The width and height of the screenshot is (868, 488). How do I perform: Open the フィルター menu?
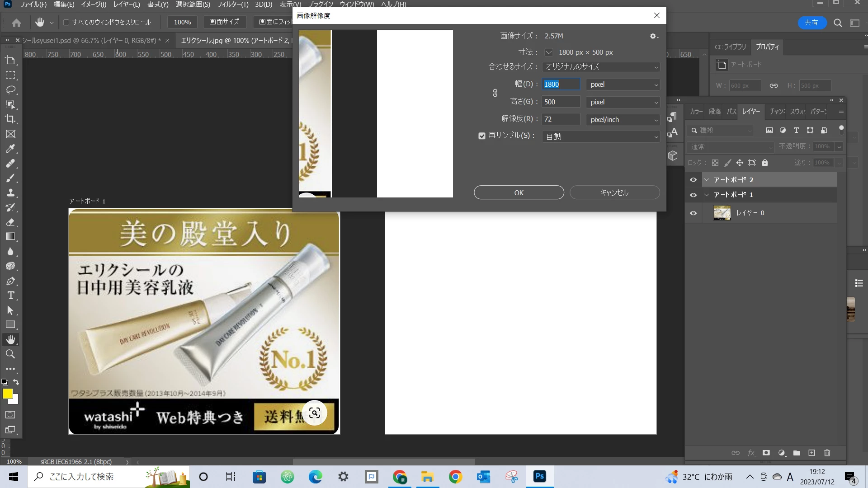[232, 4]
